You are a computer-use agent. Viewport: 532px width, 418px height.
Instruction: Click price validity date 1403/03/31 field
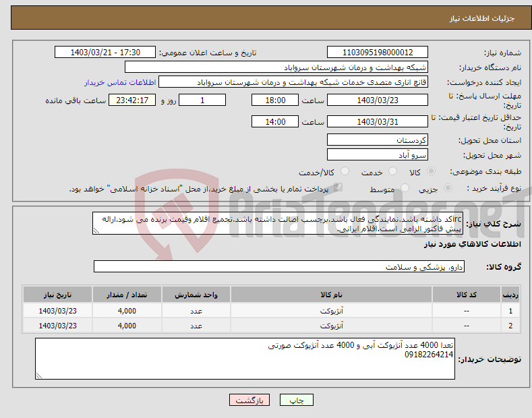(x=378, y=121)
